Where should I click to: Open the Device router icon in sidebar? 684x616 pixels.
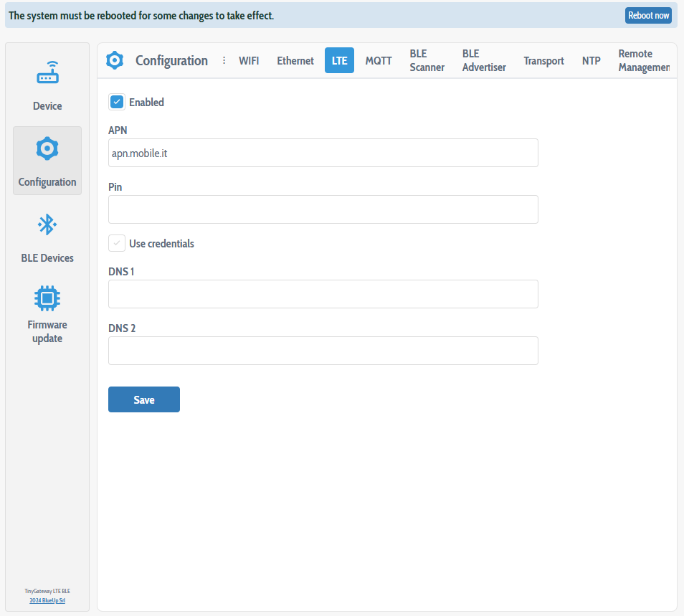click(x=47, y=73)
